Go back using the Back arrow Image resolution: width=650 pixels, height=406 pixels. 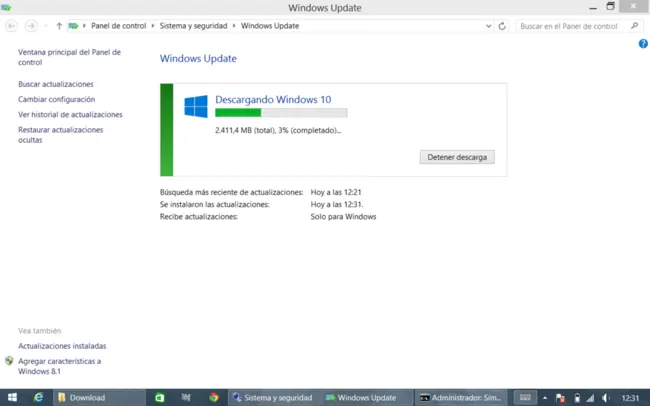click(x=12, y=26)
